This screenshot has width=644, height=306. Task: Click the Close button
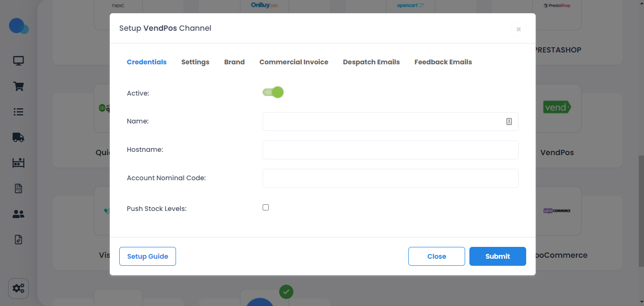click(x=437, y=256)
